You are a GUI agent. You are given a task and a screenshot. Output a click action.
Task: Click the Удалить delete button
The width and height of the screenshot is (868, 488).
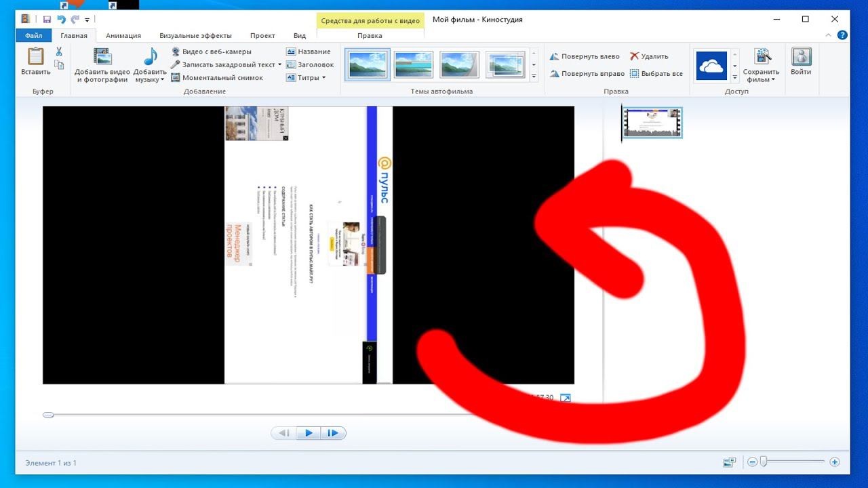click(x=649, y=56)
